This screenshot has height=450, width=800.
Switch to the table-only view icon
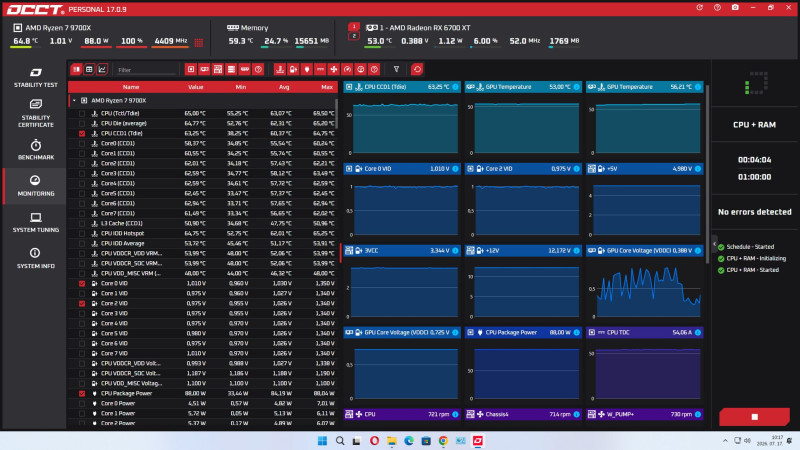point(89,69)
